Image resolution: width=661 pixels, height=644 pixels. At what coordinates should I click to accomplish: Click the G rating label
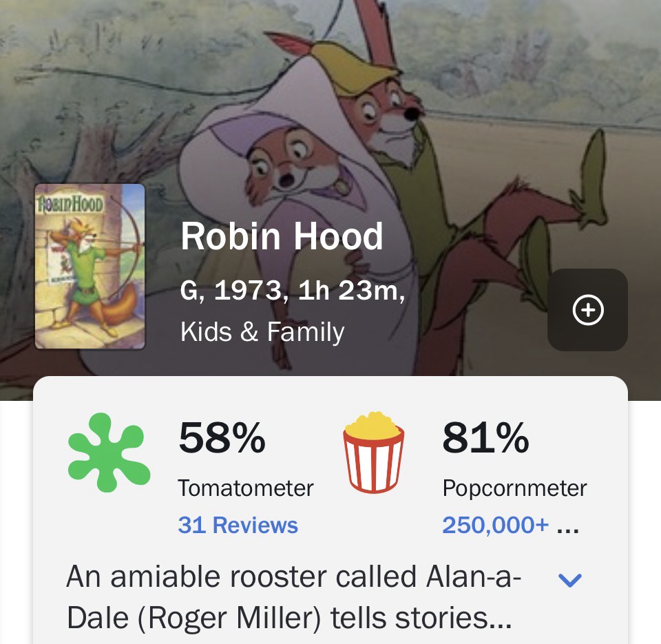[190, 291]
